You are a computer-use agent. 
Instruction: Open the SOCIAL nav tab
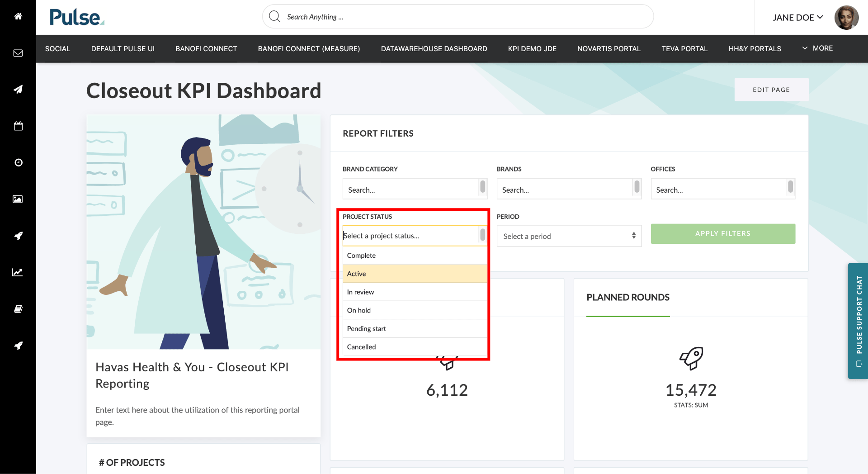[x=58, y=49]
